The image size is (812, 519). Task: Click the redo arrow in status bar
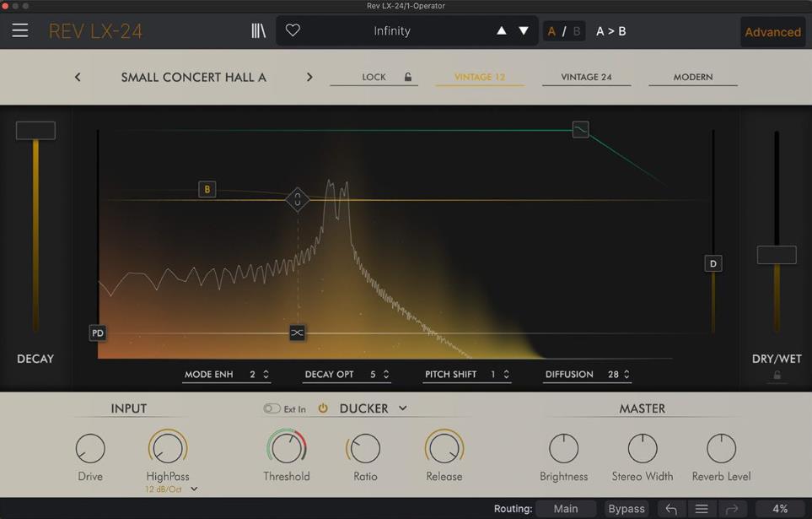pyautogui.click(x=732, y=509)
